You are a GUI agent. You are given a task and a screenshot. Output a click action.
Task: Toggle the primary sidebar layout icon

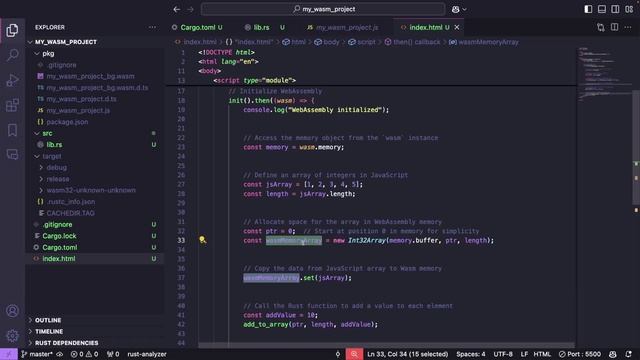point(588,9)
